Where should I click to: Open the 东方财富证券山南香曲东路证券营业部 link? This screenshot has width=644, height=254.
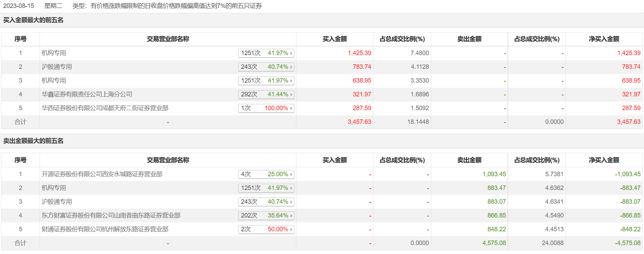click(x=111, y=215)
